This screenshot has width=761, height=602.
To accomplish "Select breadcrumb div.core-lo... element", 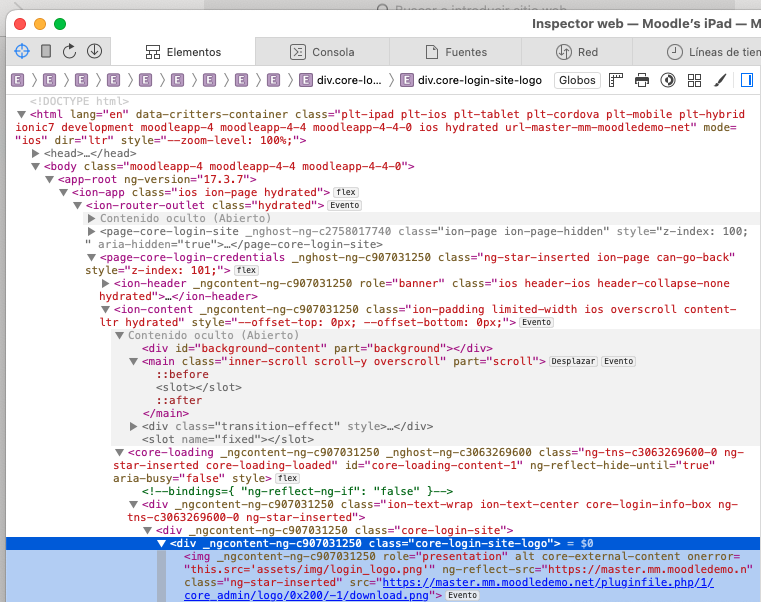I will [340, 80].
